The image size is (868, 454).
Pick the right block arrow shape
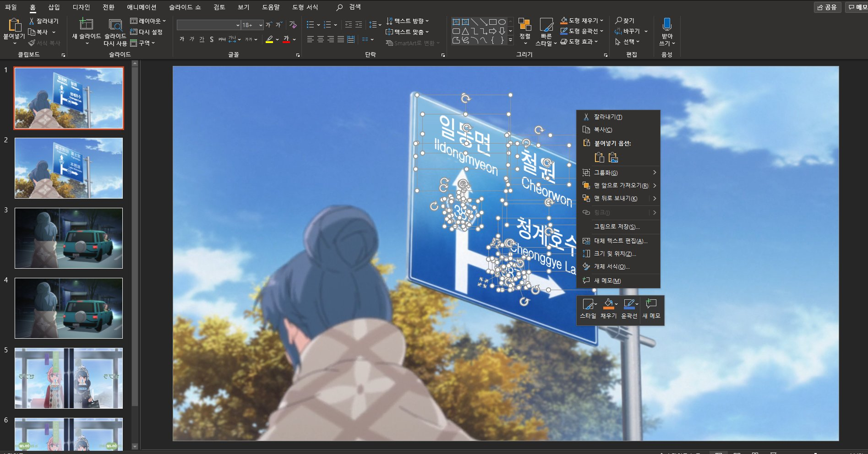tap(493, 31)
